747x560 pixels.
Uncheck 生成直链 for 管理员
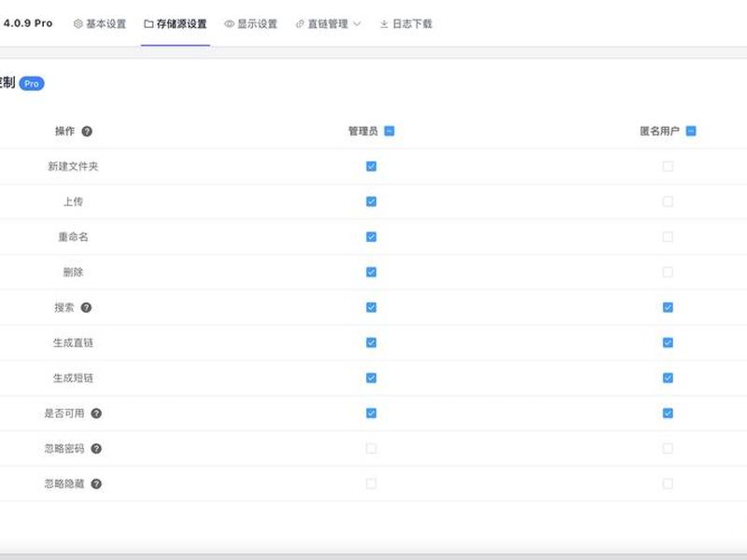371,343
